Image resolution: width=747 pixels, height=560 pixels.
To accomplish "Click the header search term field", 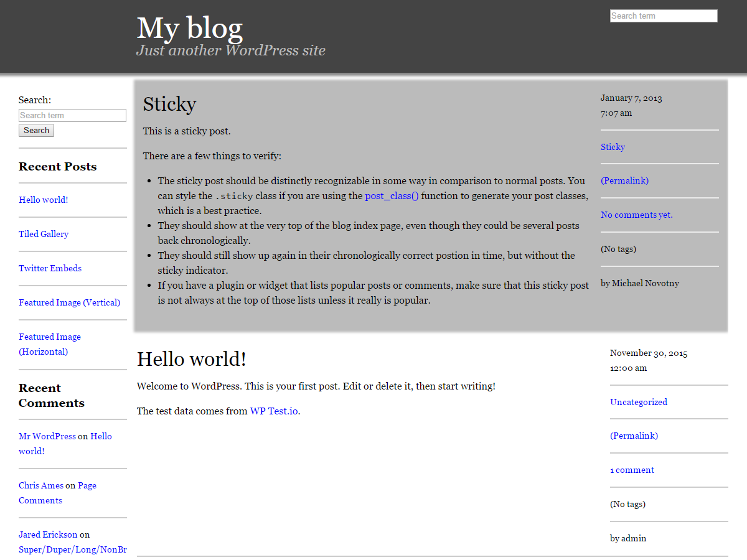I will [x=664, y=16].
